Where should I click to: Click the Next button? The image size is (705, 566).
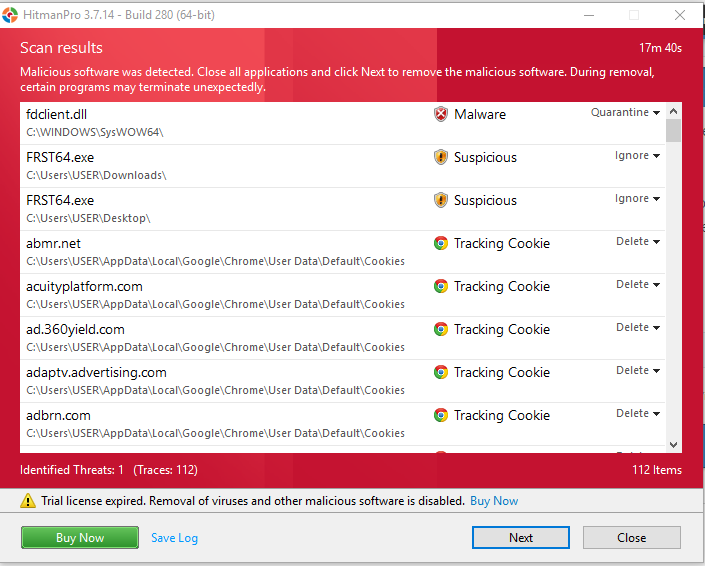pos(521,538)
